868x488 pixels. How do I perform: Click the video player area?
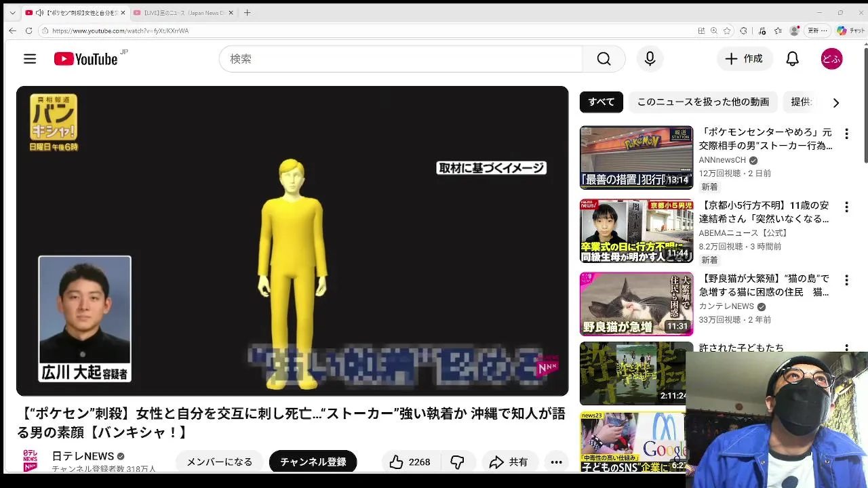(292, 241)
